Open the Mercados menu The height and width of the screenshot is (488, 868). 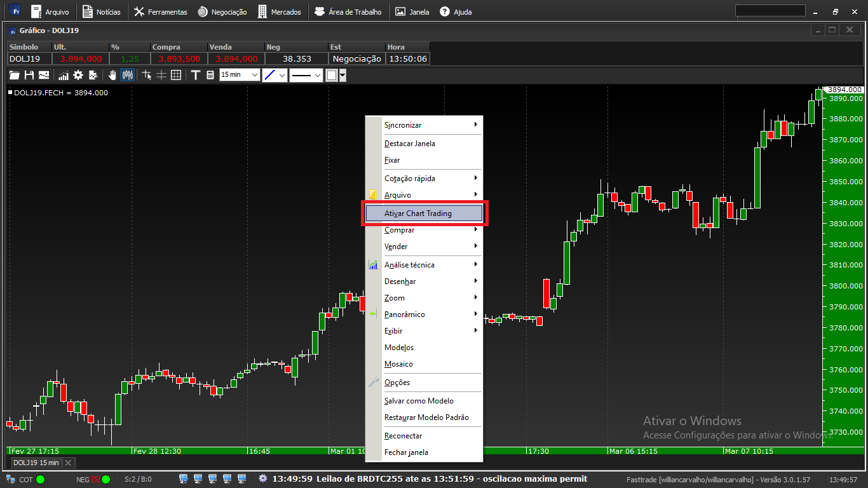click(x=280, y=11)
